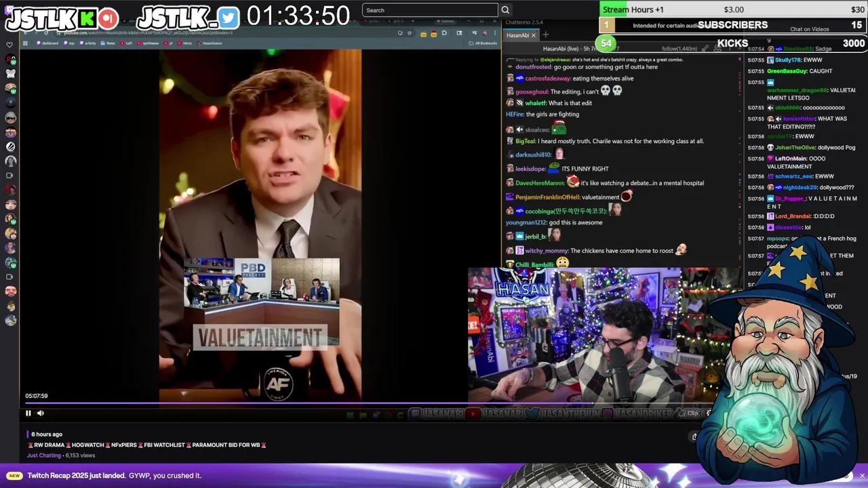Click Skully178 in Chat on Videos
The image size is (868, 488).
coord(788,60)
